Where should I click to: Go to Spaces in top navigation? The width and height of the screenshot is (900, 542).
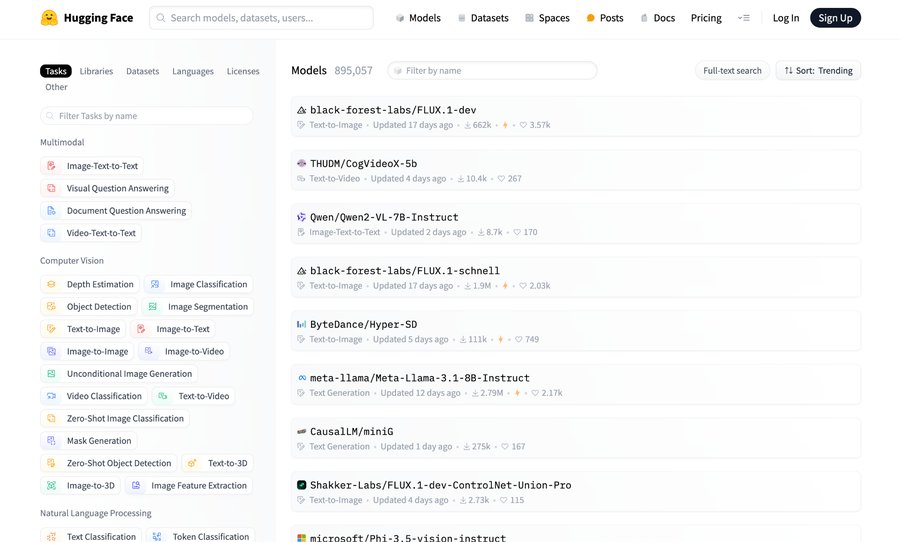(547, 18)
